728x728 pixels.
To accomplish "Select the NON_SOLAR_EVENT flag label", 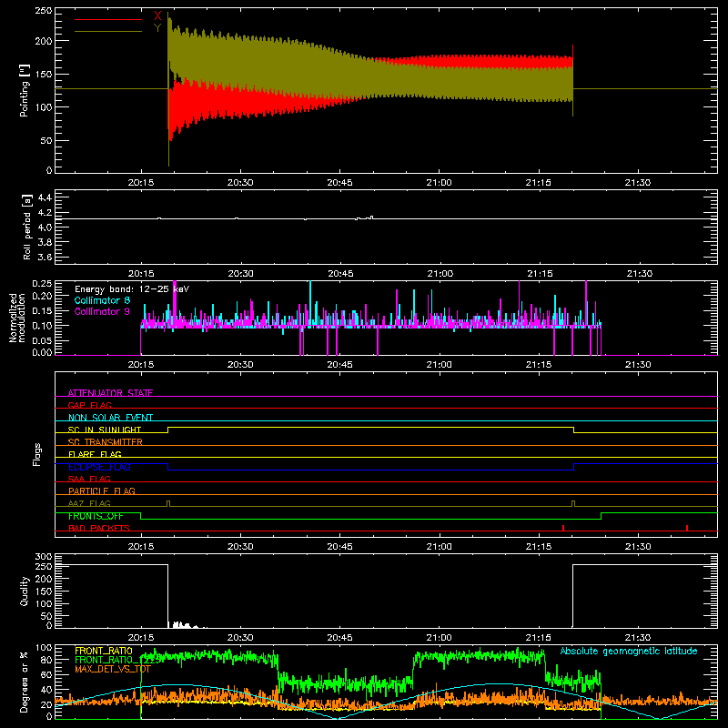I will [x=110, y=418].
